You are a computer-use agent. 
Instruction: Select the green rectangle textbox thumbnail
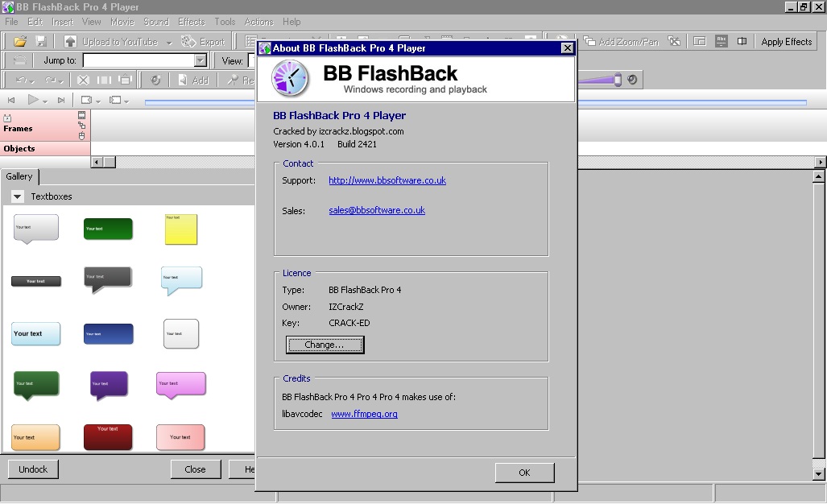(x=108, y=229)
